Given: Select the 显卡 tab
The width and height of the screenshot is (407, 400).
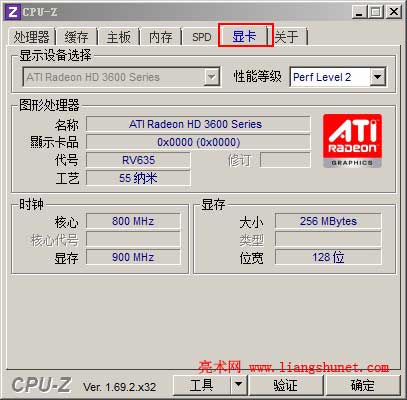Looking at the screenshot, I should point(244,36).
